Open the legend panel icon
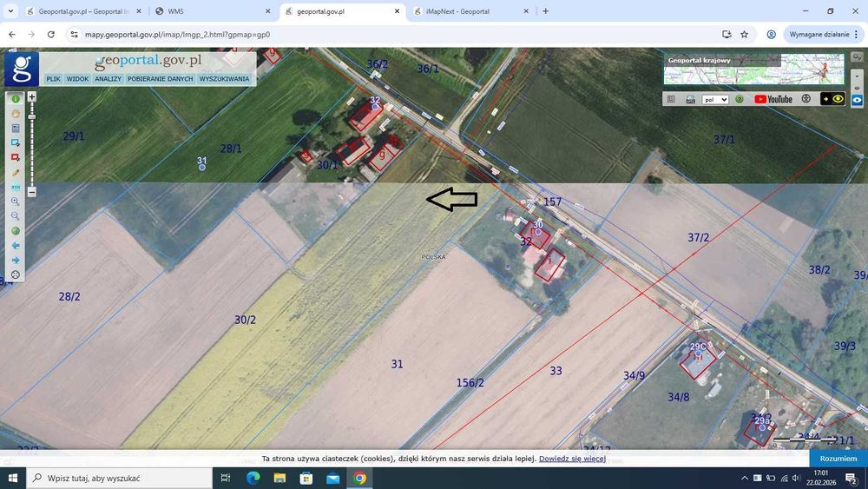The height and width of the screenshot is (489, 868). [671, 99]
